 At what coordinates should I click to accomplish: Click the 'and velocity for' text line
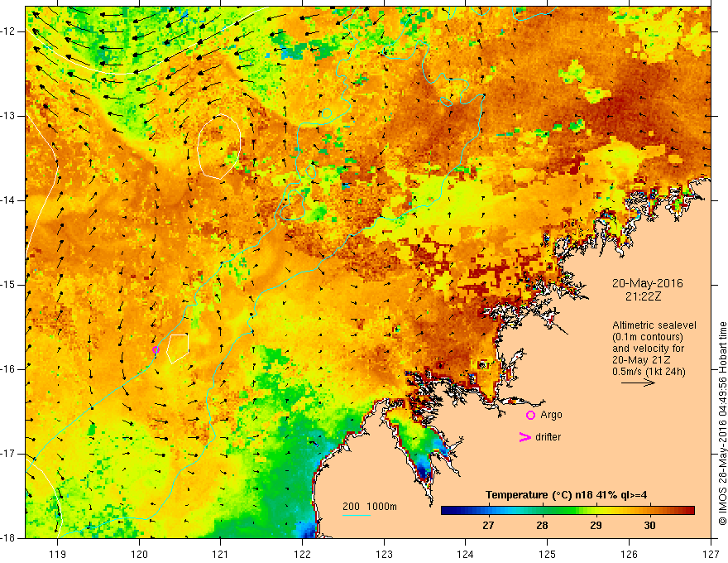[x=648, y=349]
